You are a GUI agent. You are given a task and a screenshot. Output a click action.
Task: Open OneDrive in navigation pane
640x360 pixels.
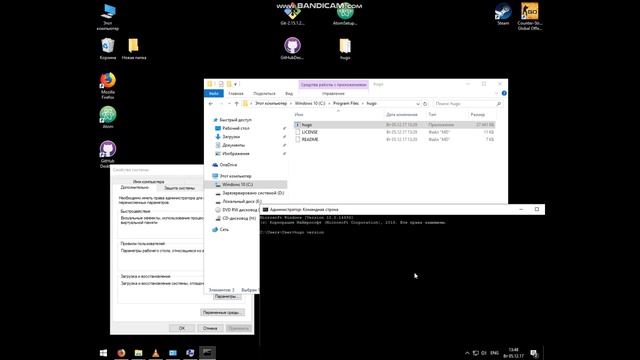224,165
